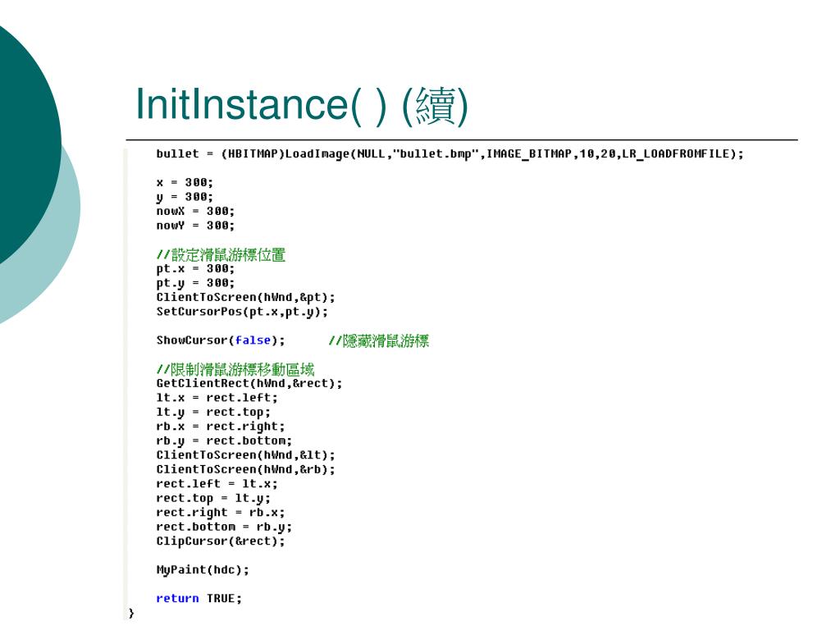Select the line "nowY = 300;"
The image size is (840, 630).
(195, 226)
